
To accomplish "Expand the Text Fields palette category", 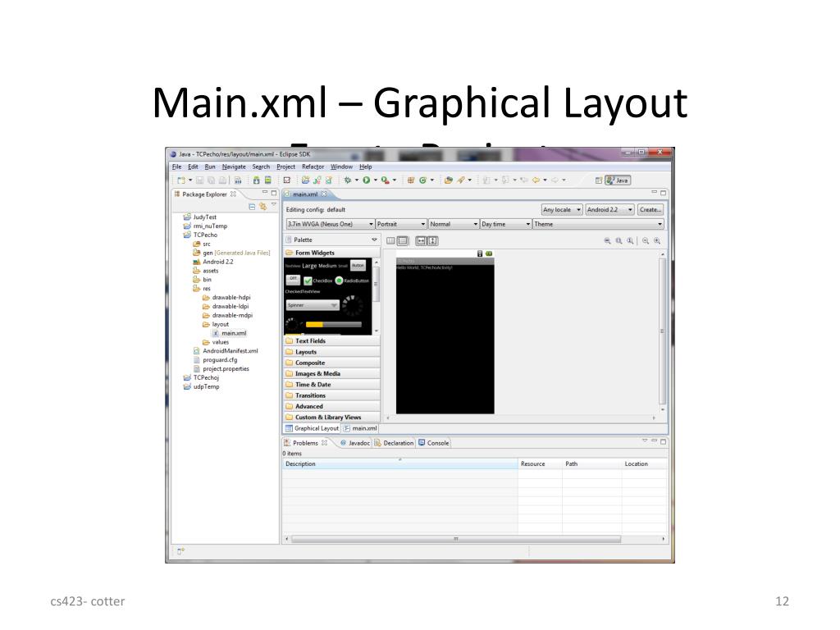I will 331,340.
